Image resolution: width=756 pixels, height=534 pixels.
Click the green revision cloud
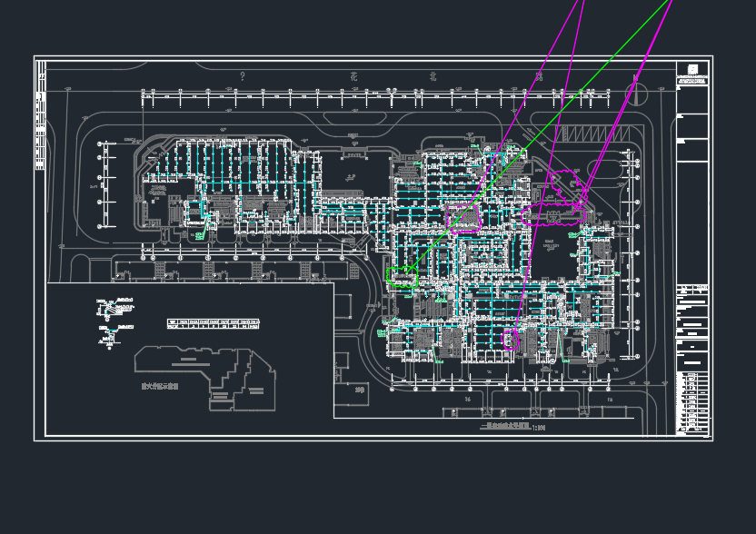402,277
